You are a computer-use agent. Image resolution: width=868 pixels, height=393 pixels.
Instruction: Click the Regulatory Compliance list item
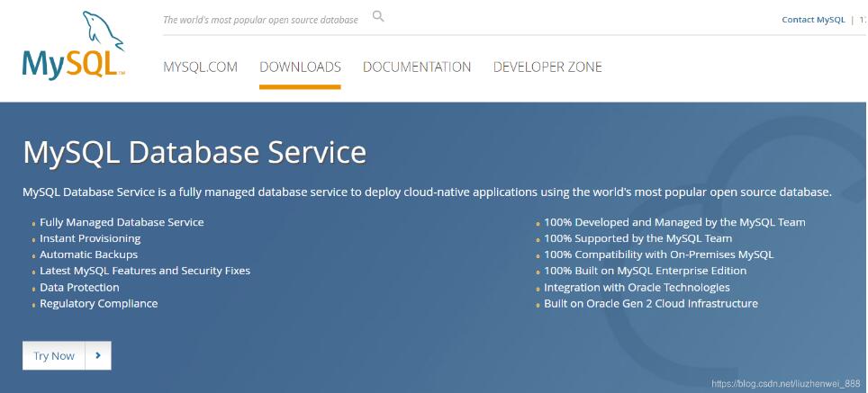click(x=99, y=304)
